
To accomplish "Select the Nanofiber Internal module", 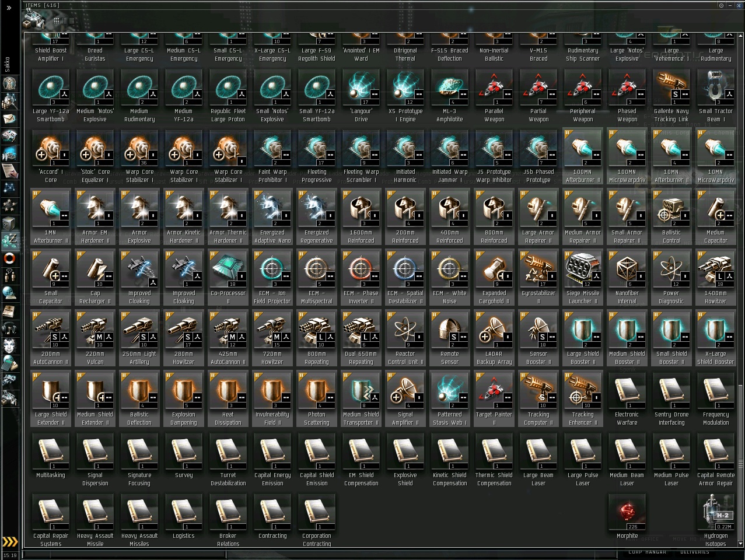I will pos(627,278).
